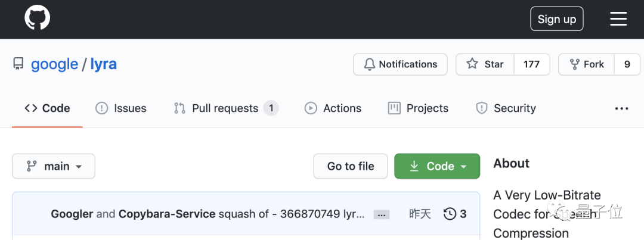The image size is (644, 240).
Task: Open the GitHub Octocat logo homepage
Action: point(38,19)
